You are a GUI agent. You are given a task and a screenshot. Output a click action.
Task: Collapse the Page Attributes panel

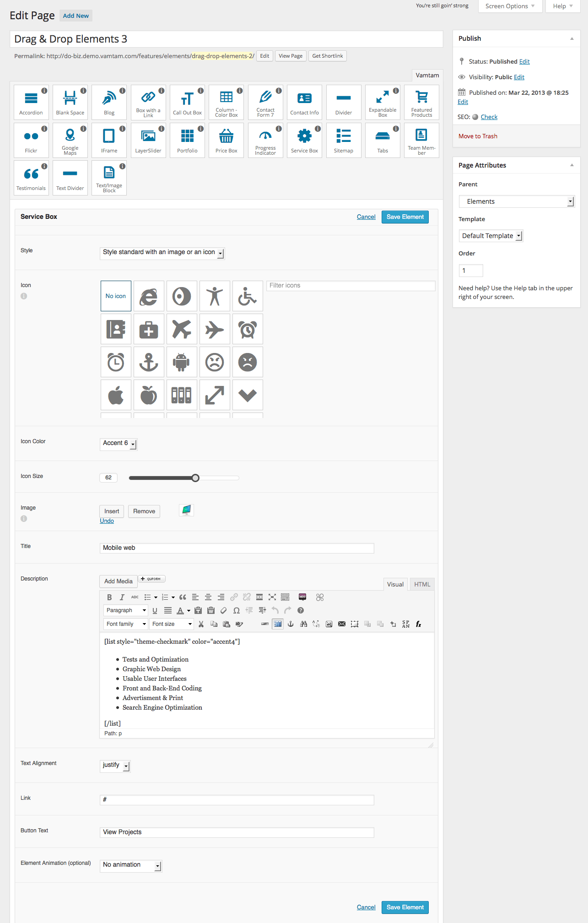[572, 165]
